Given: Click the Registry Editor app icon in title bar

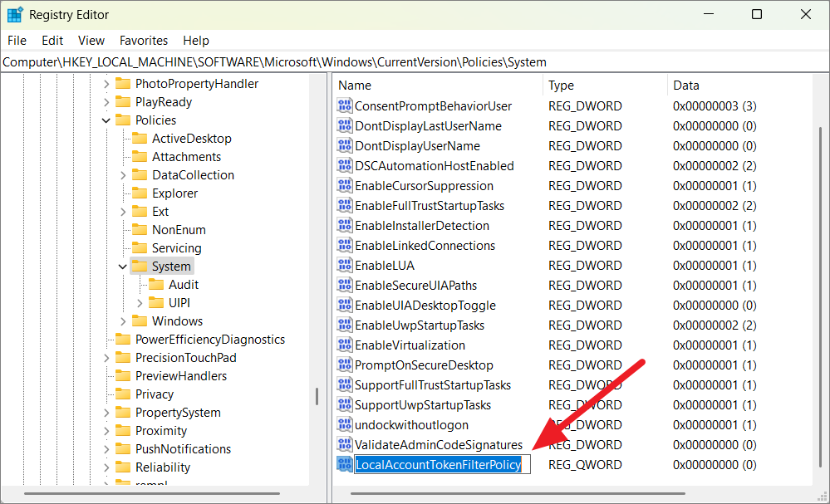Looking at the screenshot, I should point(15,15).
